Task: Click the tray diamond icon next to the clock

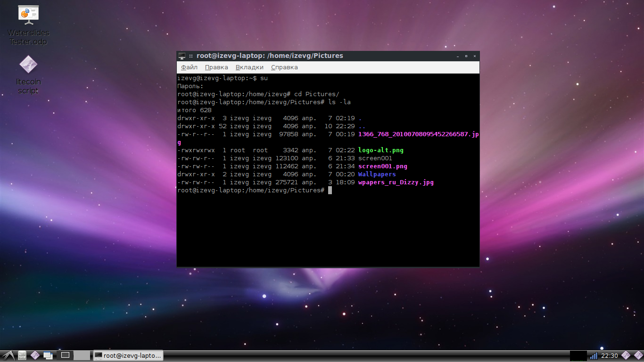Action: point(626,355)
